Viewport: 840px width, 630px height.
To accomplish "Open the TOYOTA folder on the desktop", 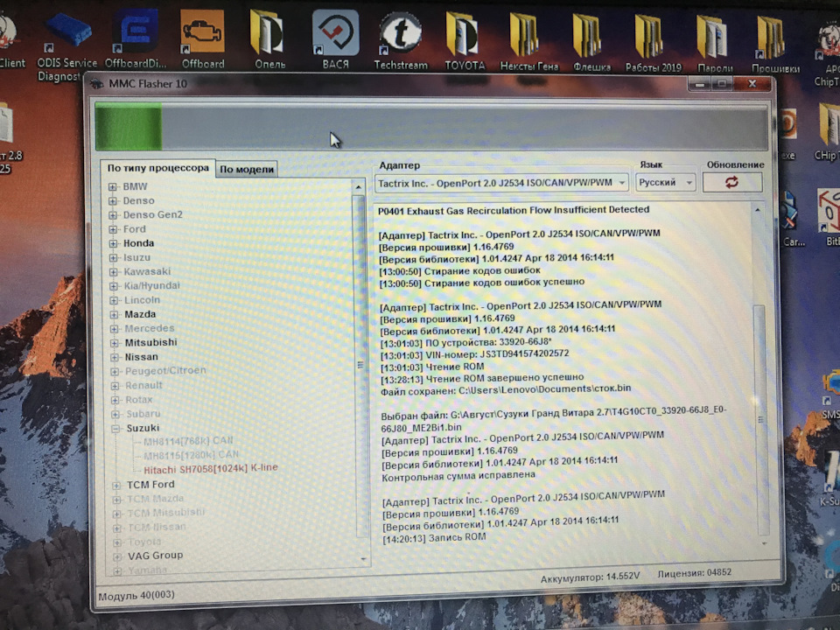I will tap(465, 40).
